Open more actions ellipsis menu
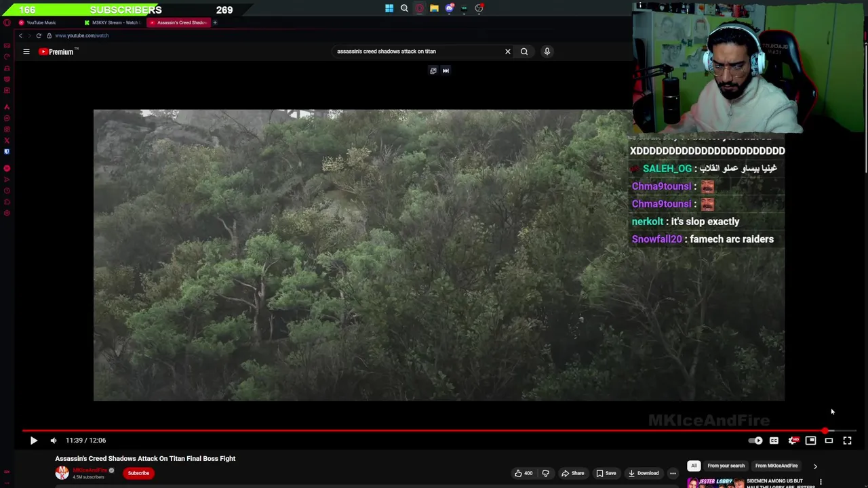The image size is (868, 488). 673,473
